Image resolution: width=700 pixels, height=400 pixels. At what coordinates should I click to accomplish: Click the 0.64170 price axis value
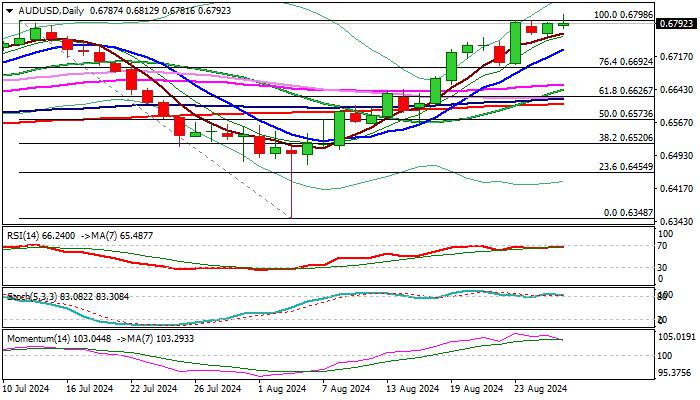pos(676,188)
